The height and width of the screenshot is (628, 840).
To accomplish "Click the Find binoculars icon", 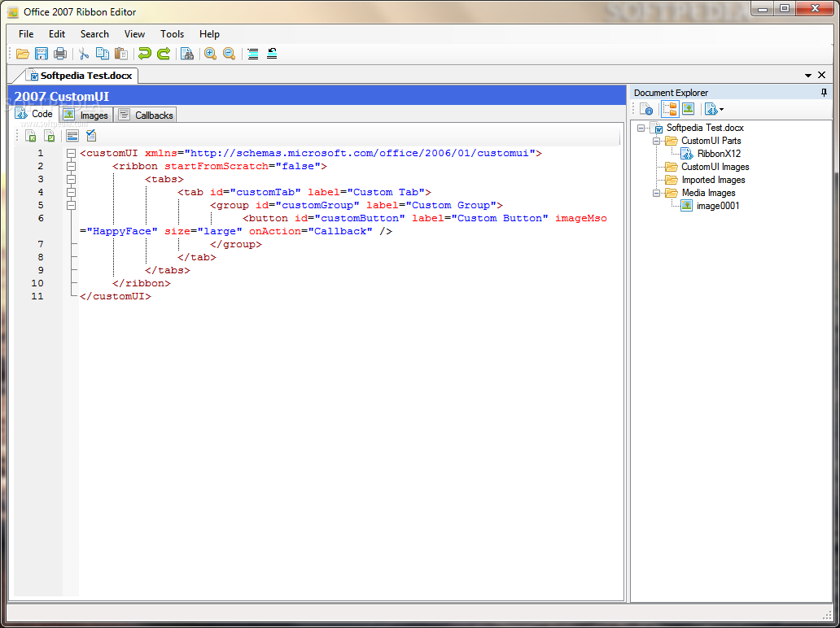I will (x=187, y=54).
